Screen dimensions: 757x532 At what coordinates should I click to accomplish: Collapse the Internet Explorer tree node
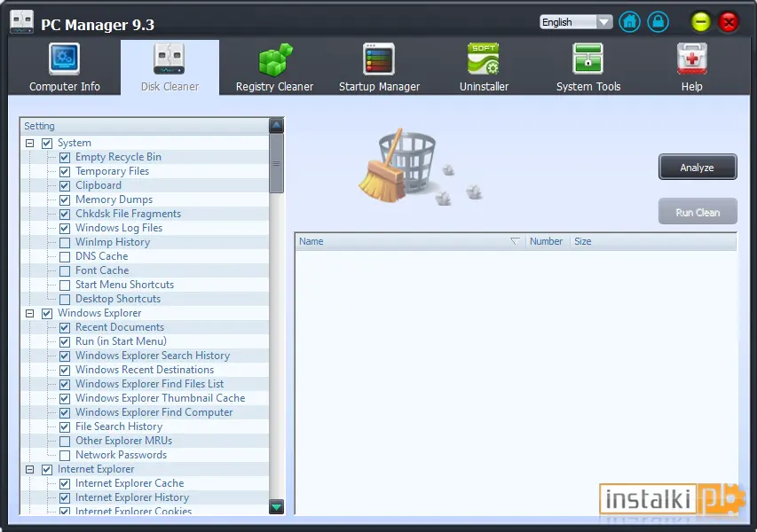29,469
